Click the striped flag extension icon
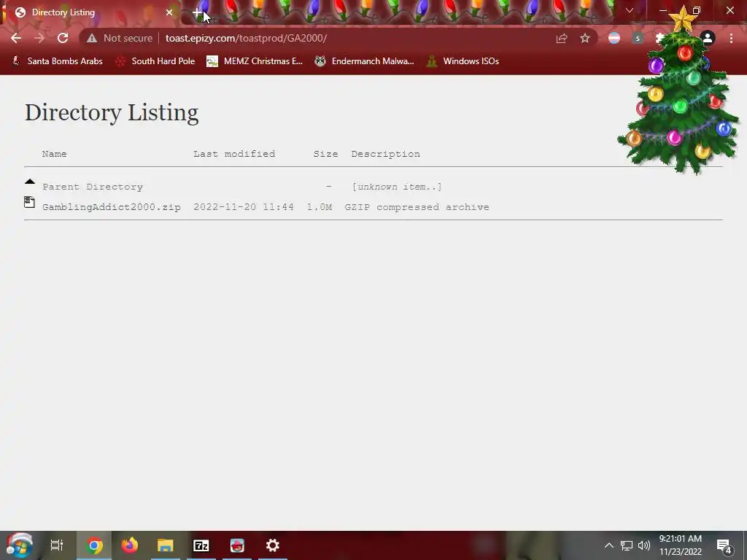 click(x=614, y=38)
